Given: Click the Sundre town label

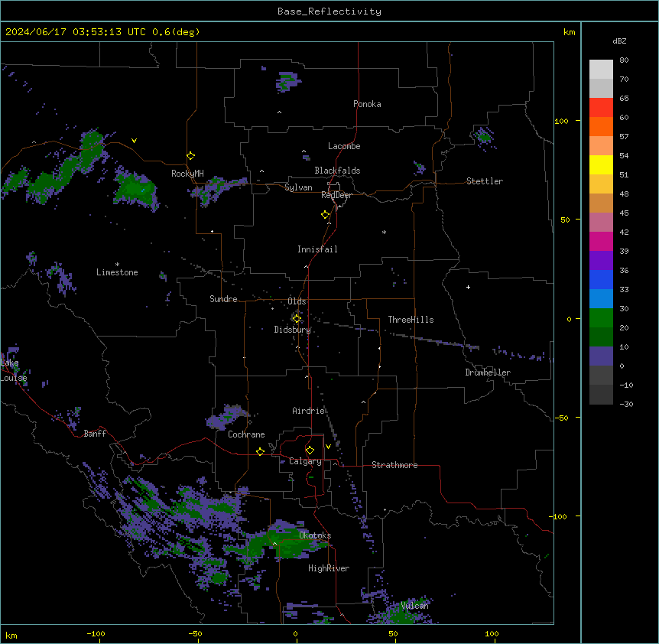Looking at the screenshot, I should pos(223,299).
